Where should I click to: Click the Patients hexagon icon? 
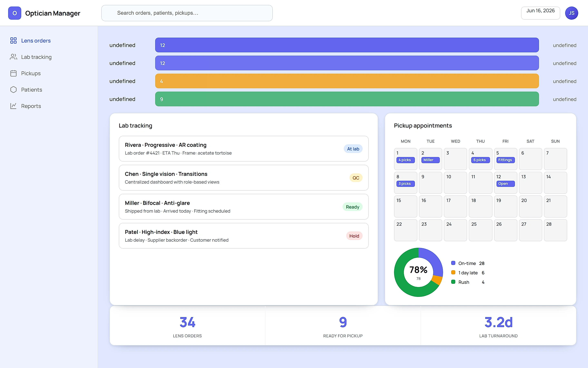(13, 90)
